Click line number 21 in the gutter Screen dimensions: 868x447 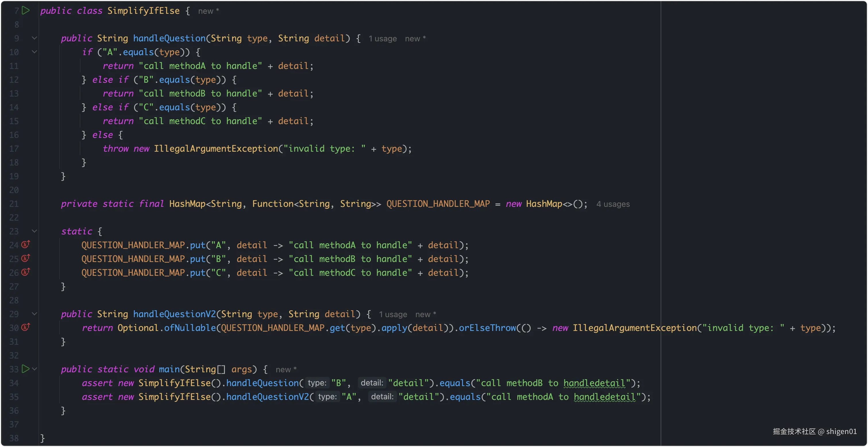click(x=14, y=204)
